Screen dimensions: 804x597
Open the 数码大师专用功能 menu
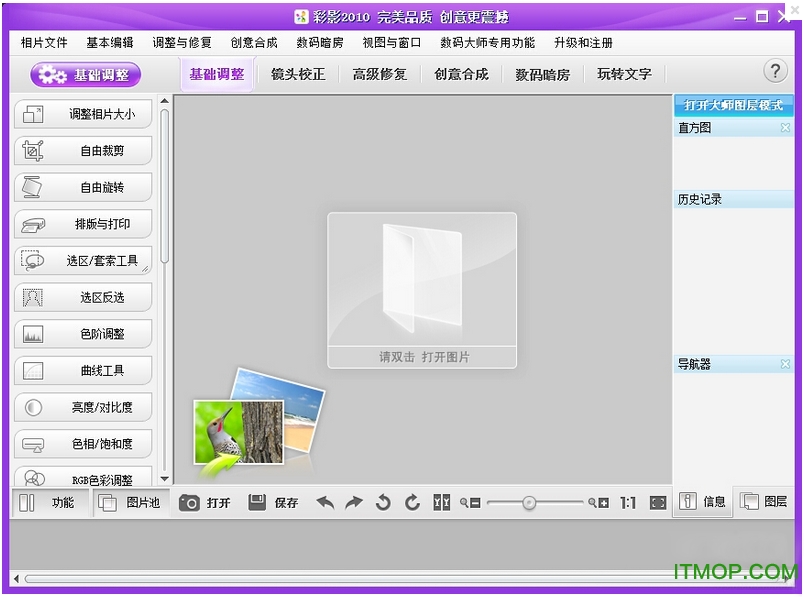click(x=488, y=43)
